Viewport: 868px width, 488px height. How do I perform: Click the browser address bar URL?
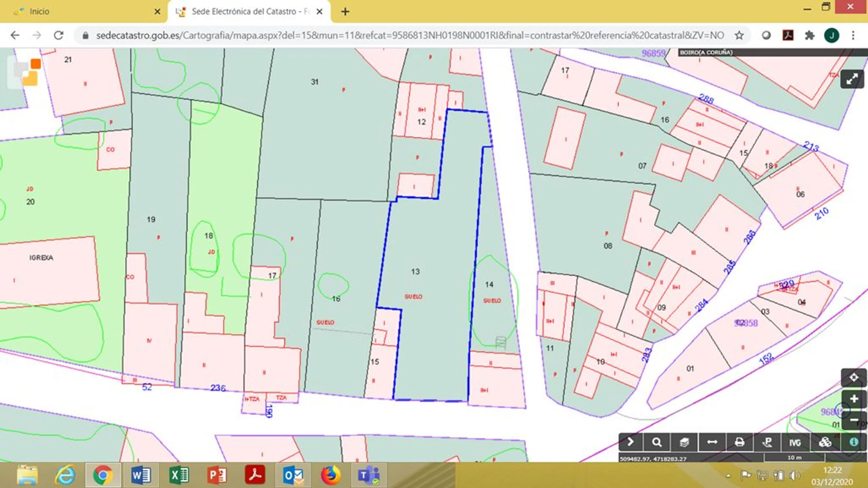point(404,35)
